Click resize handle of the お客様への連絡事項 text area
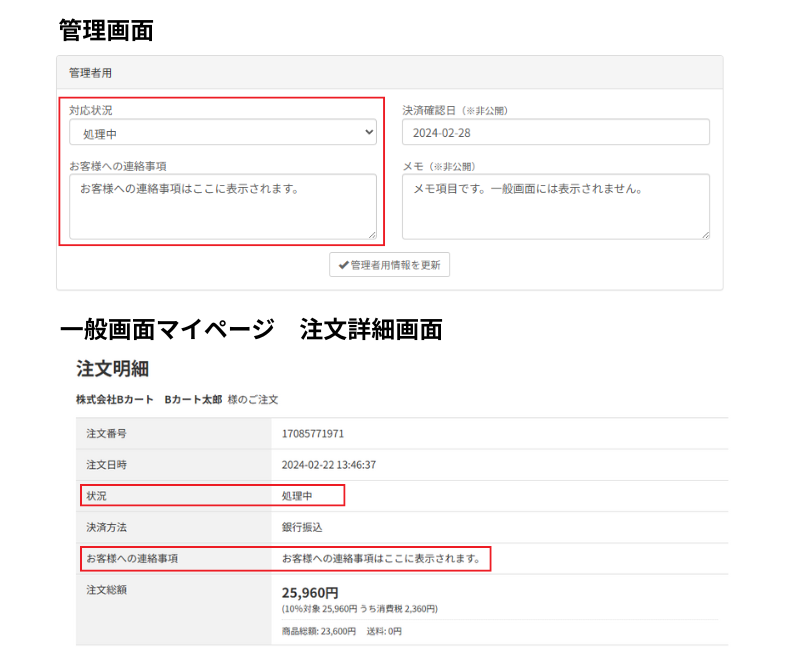This screenshot has width=800, height=659. click(x=372, y=235)
